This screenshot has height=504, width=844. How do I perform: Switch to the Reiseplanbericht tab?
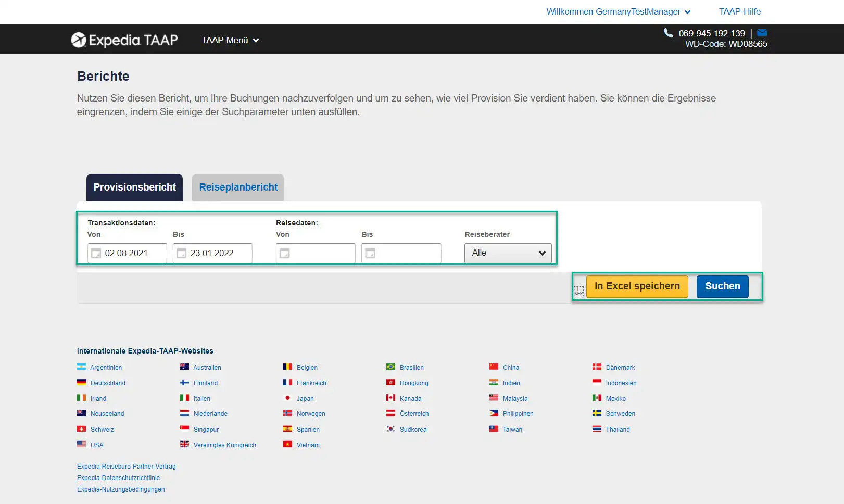tap(238, 187)
